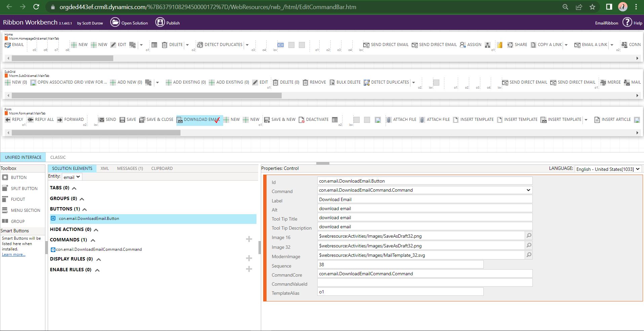The width and height of the screenshot is (644, 331).
Task: Collapse the ENABLE RULES (0) section
Action: coord(97,270)
